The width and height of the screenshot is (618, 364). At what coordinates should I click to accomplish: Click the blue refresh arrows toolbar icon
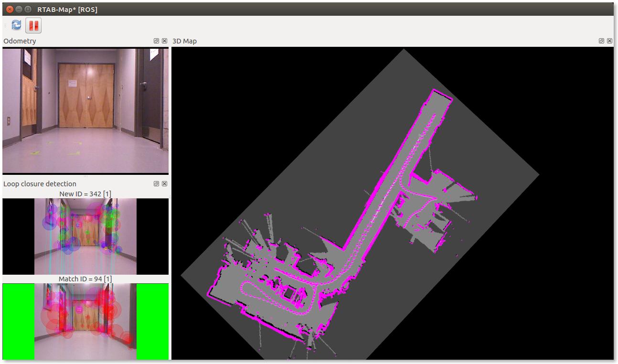17,25
